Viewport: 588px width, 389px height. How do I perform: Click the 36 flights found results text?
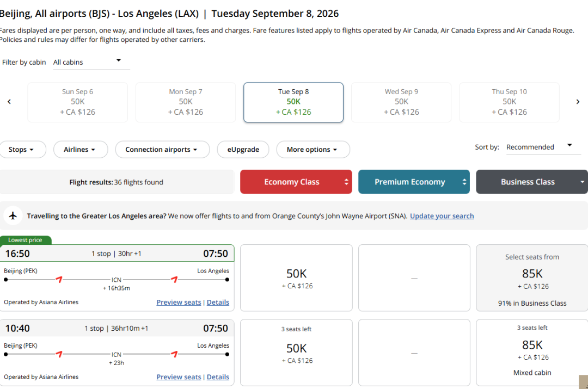click(x=117, y=182)
